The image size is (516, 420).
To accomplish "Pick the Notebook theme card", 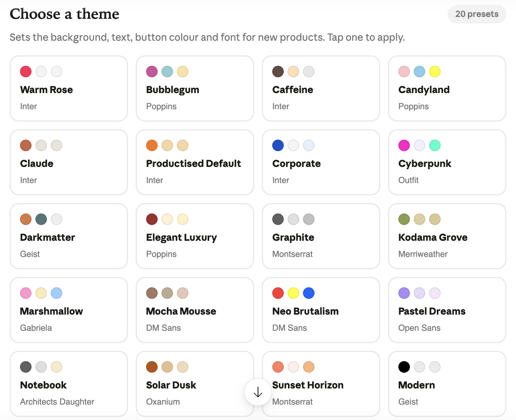I will coord(69,384).
